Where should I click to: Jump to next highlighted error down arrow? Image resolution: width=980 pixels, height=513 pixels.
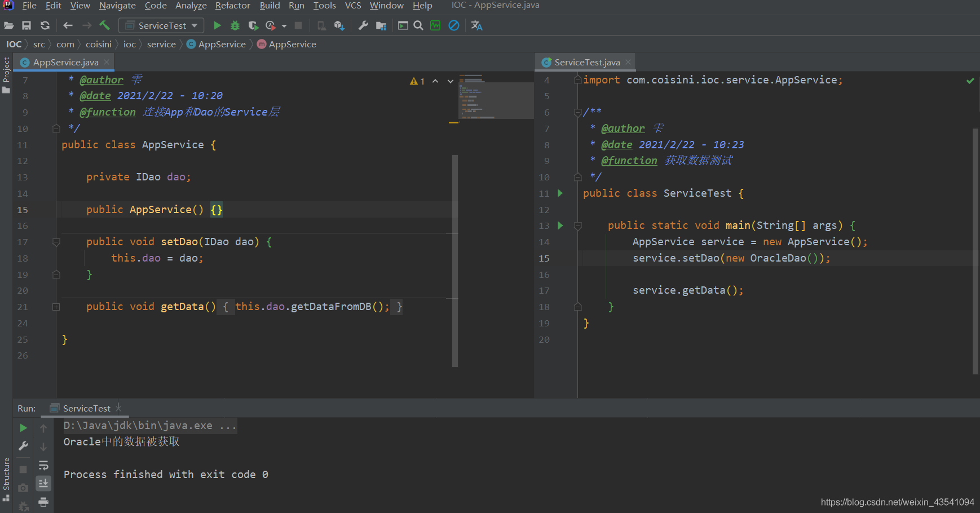pyautogui.click(x=451, y=81)
